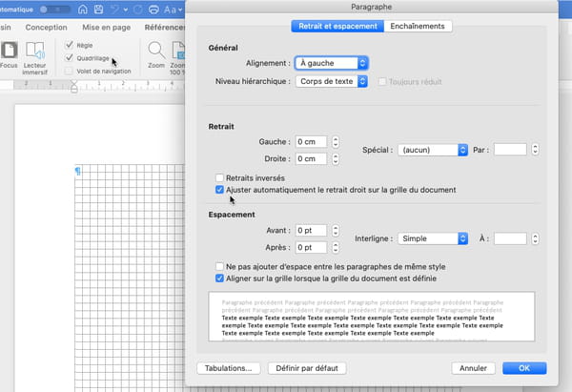This screenshot has height=392, width=572.
Task: Uncheck the Quadrillage checkbox
Action: [x=69, y=57]
